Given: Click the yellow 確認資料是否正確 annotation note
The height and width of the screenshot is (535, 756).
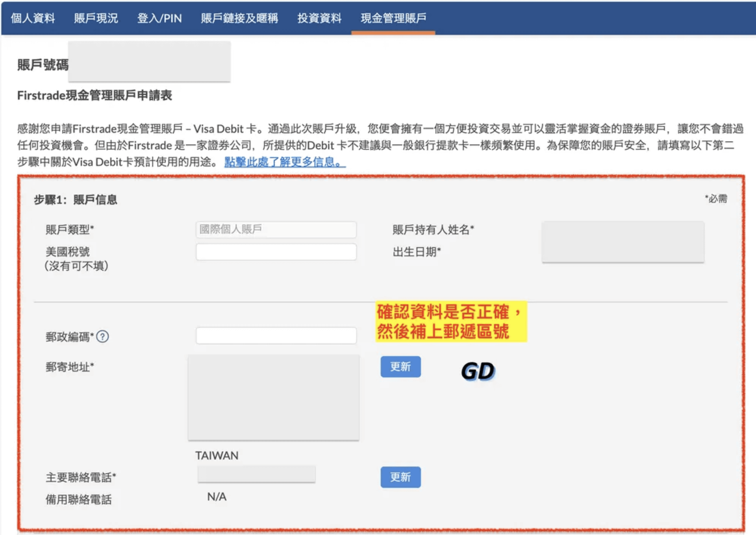Looking at the screenshot, I should click(450, 322).
